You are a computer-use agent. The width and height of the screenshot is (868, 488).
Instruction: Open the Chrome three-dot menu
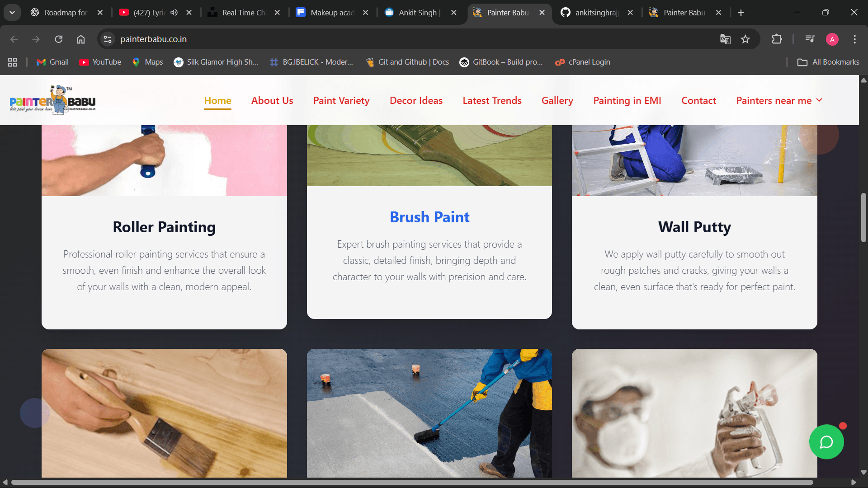[x=854, y=39]
